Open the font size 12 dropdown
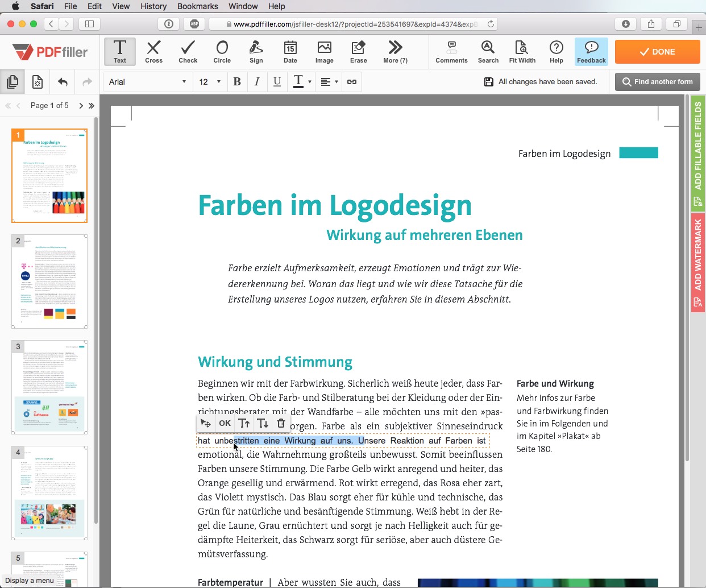The height and width of the screenshot is (588, 706). (210, 82)
